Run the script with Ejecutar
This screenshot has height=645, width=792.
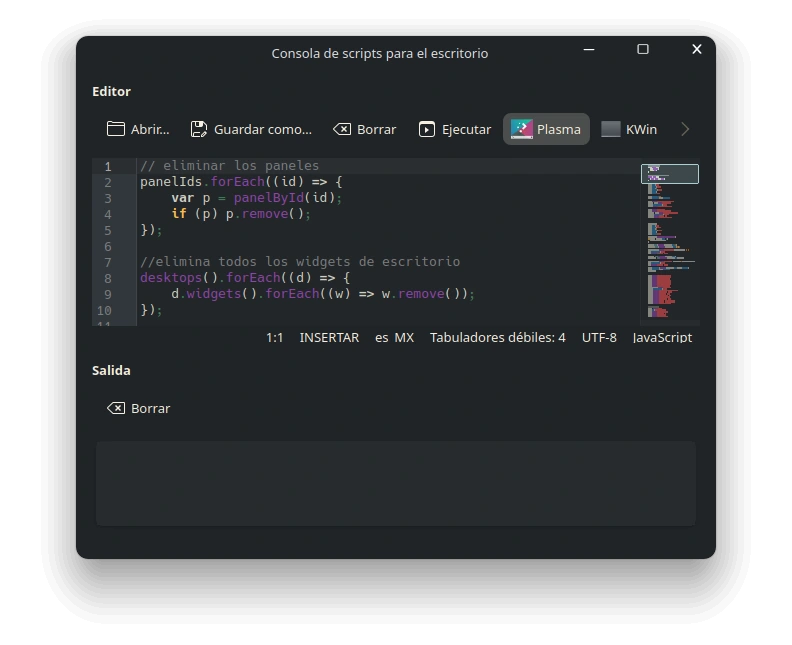pos(455,129)
